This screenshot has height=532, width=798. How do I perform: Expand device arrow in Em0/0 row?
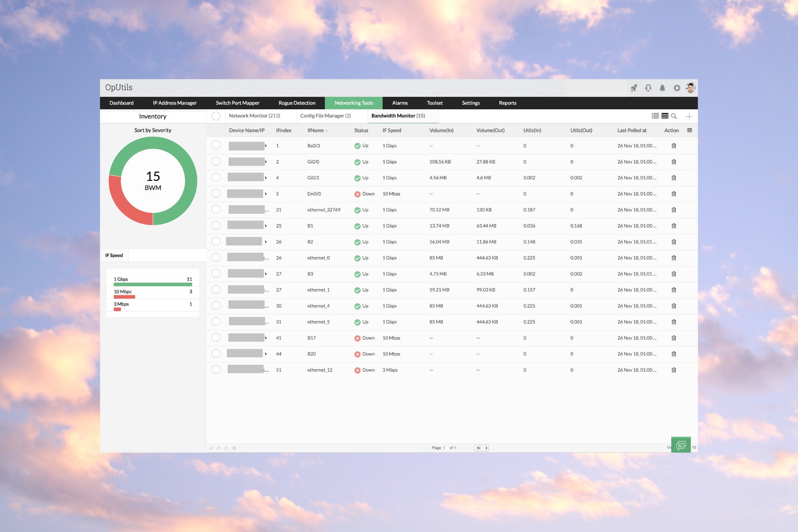(266, 194)
